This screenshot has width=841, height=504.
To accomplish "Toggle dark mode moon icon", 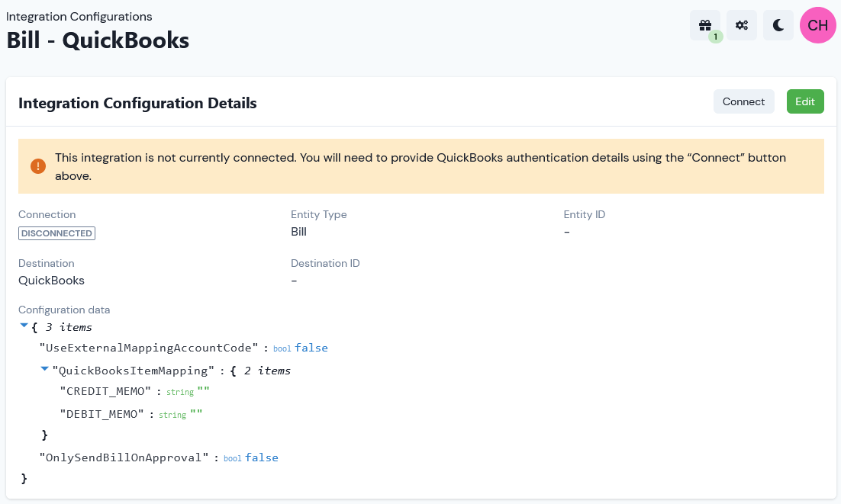I will point(778,25).
